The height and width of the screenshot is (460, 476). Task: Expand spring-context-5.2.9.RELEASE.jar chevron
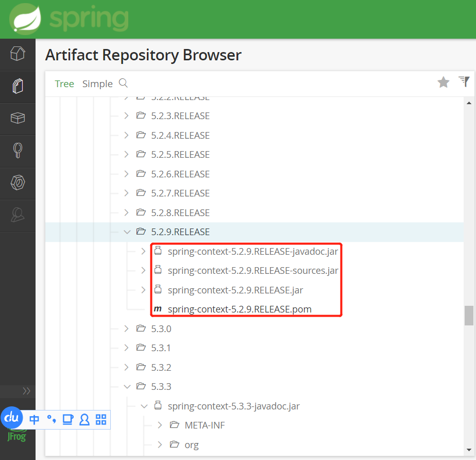[x=143, y=290]
